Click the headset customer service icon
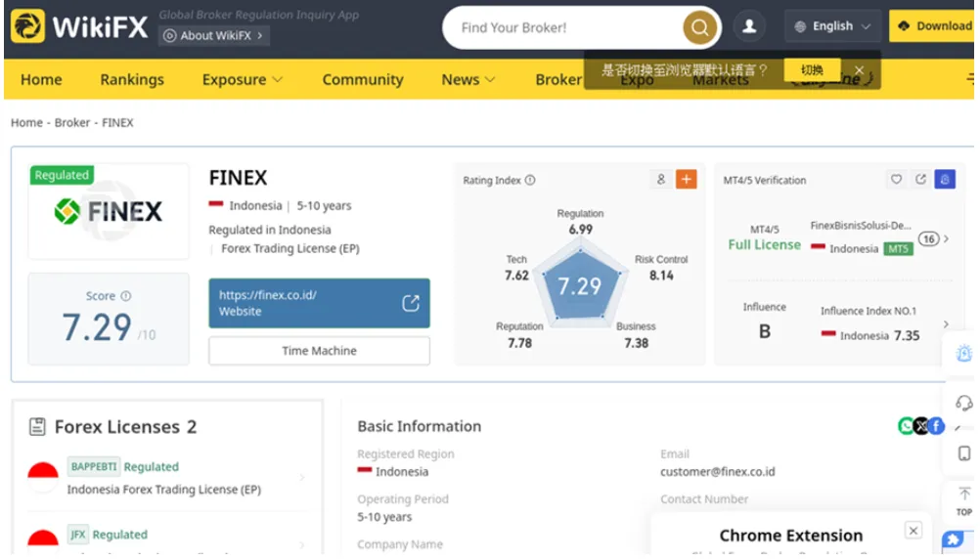This screenshot has height=560, width=980. tap(964, 404)
